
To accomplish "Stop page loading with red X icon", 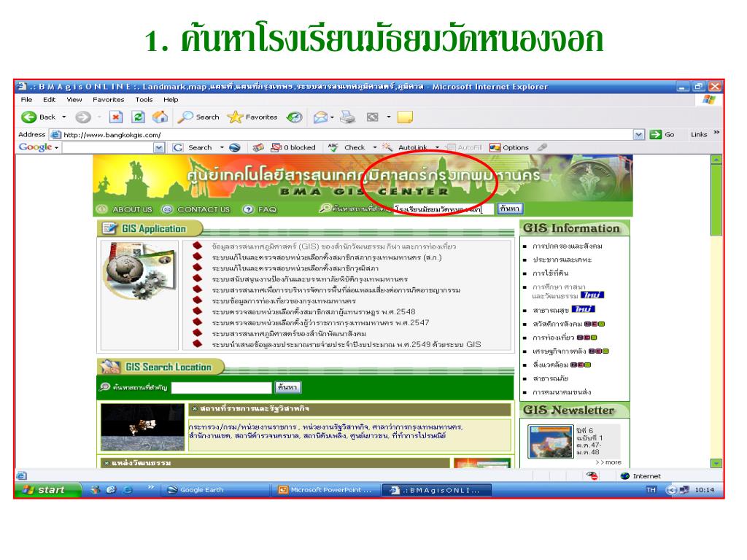I will pyautogui.click(x=116, y=117).
